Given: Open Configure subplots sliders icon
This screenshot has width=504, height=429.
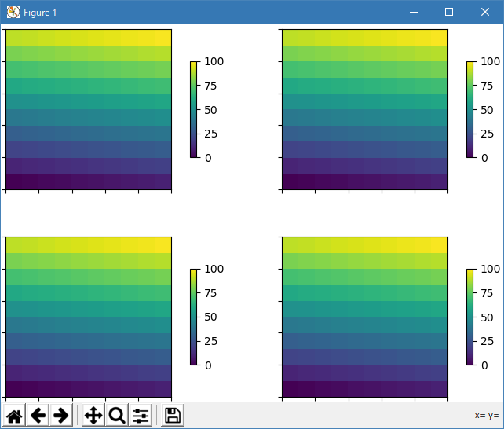Looking at the screenshot, I should point(141,415).
